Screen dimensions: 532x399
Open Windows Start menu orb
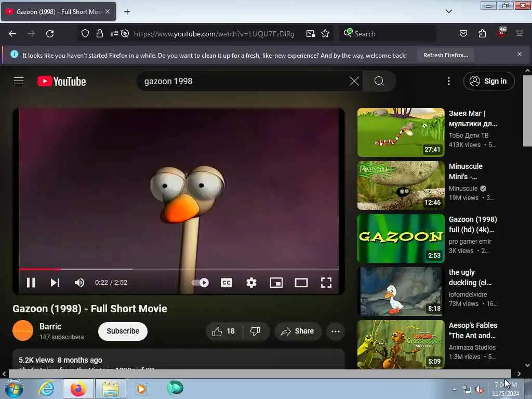(14, 389)
